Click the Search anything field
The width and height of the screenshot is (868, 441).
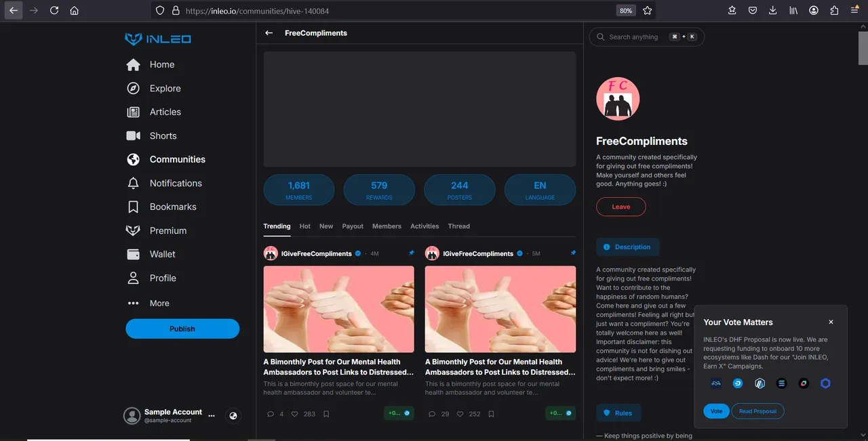(647, 37)
